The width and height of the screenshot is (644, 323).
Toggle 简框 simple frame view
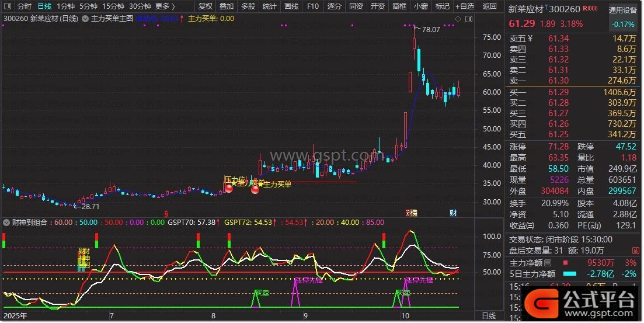pyautogui.click(x=399, y=6)
